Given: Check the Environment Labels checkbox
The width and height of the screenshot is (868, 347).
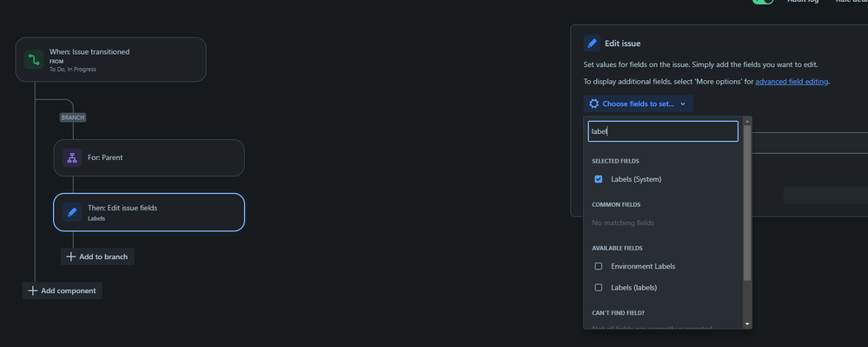Looking at the screenshot, I should [599, 266].
